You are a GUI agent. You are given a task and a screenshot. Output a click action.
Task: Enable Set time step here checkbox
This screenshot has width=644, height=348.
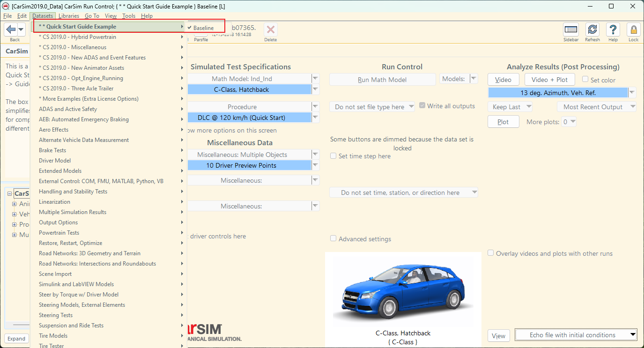333,155
